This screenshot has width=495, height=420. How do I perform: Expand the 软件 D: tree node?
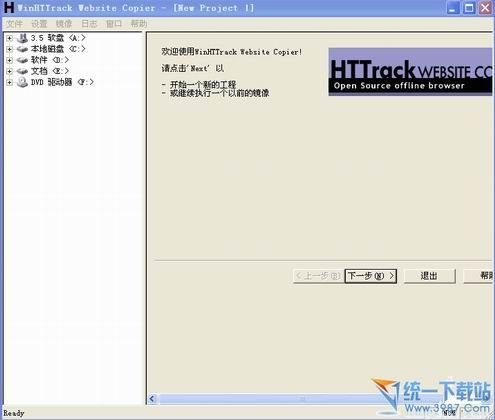tap(9, 60)
